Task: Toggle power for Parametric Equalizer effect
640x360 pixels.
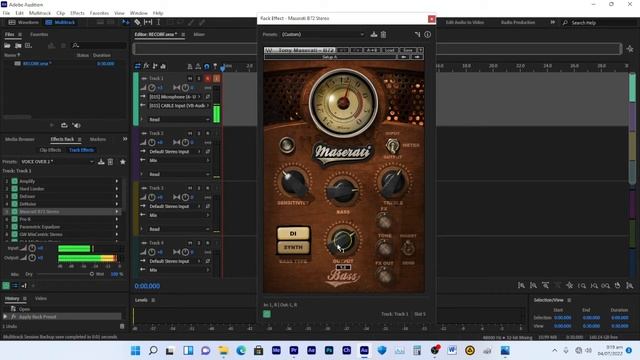Action: [x=14, y=227]
